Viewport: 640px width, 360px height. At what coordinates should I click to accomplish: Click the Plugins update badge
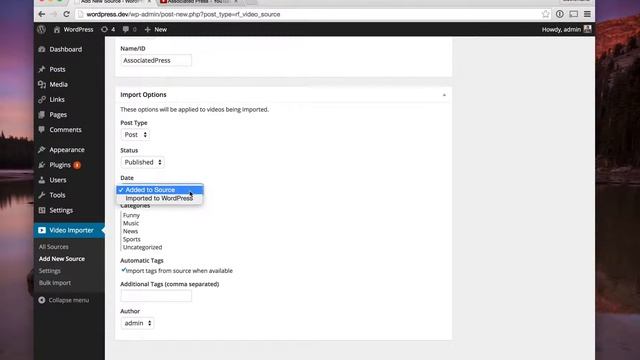(77, 165)
